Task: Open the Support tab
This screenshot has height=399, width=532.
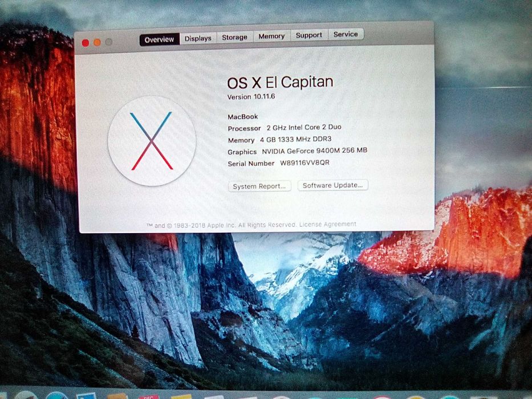Action: coord(308,35)
